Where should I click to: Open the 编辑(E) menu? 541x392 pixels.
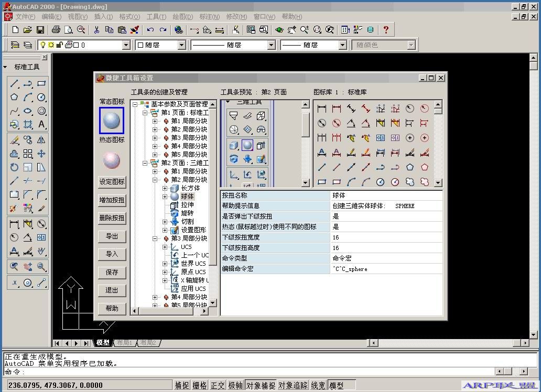click(51, 17)
